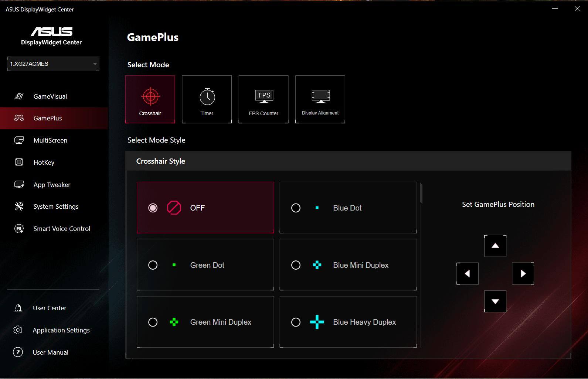
Task: Move GamePlus position up
Action: [495, 246]
